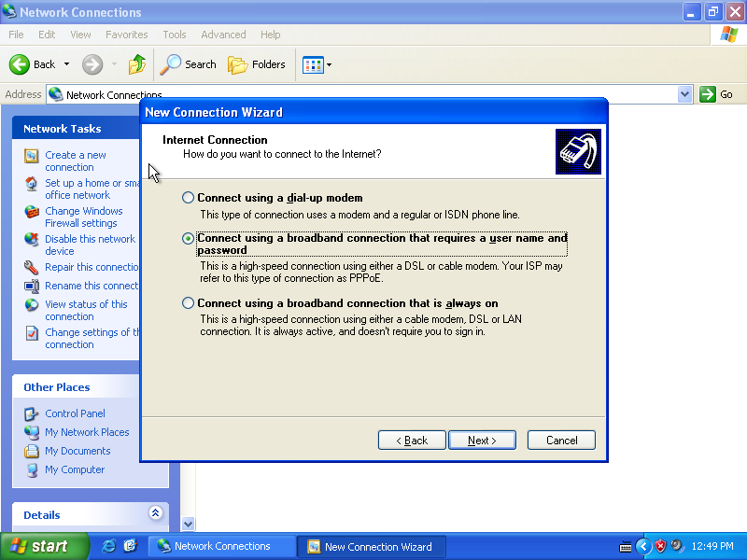The width and height of the screenshot is (747, 560).
Task: Click the green Back arrow toolbar icon
Action: click(20, 64)
